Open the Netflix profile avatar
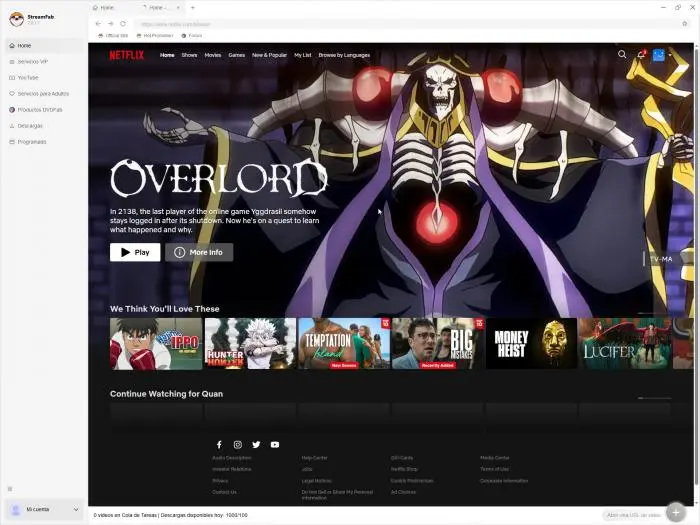 658,55
